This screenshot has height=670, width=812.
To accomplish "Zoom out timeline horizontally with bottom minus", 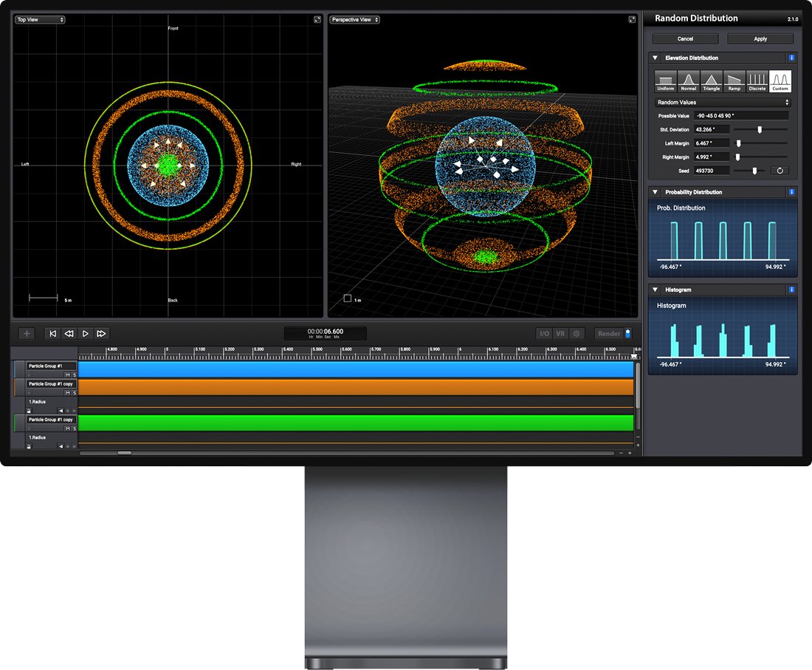I will coord(621,453).
